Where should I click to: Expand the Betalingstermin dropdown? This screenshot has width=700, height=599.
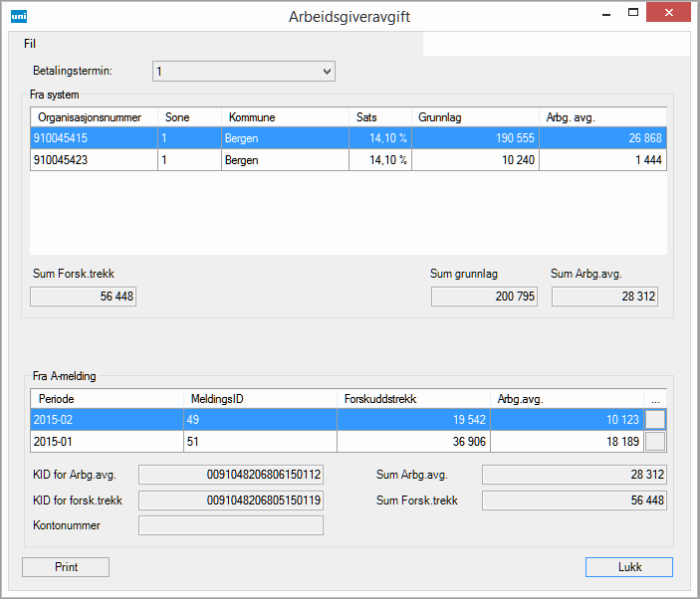[x=326, y=72]
